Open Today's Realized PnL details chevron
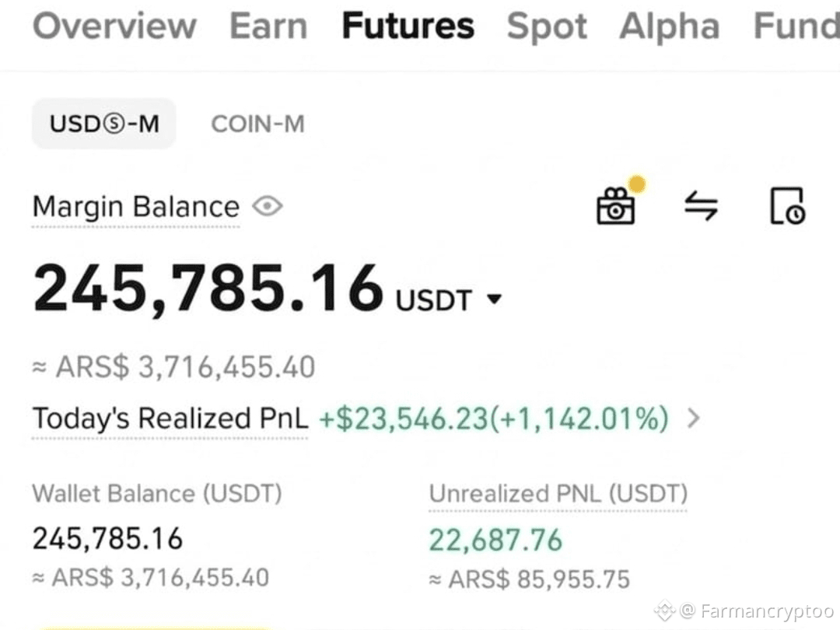This screenshot has width=840, height=630. pyautogui.click(x=693, y=418)
